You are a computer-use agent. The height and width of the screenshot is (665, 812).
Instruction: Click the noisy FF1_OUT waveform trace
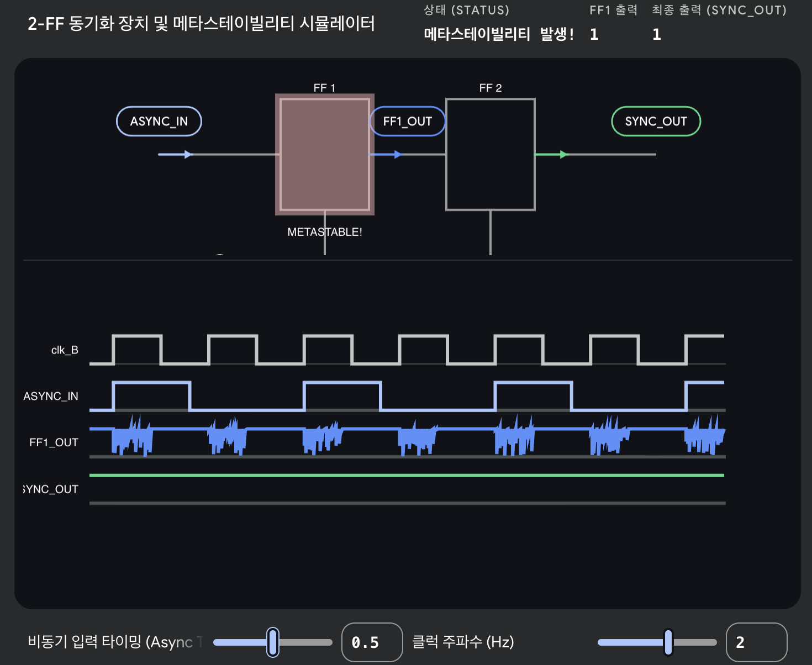(x=407, y=436)
